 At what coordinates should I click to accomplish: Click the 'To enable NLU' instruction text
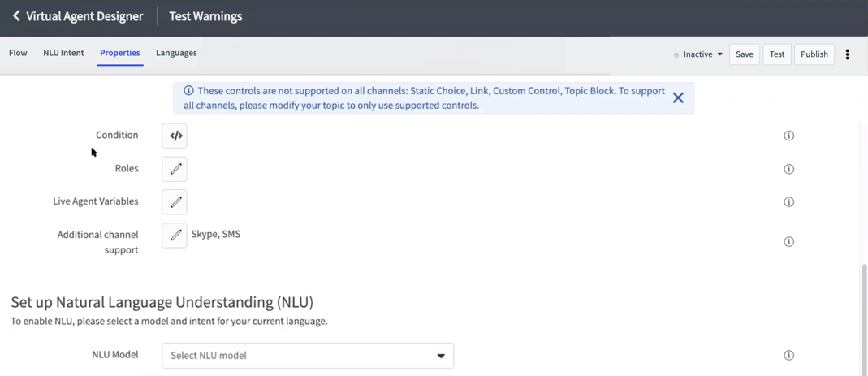170,321
